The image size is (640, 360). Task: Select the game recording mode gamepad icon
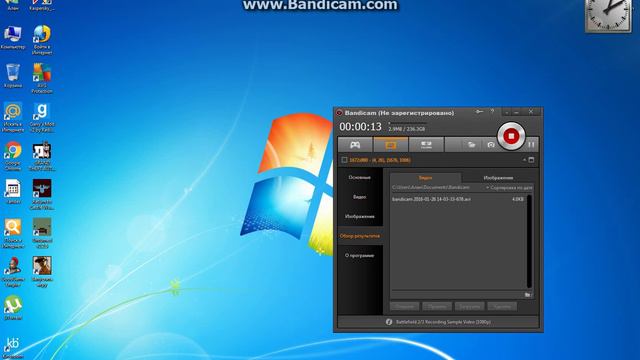[x=355, y=145]
